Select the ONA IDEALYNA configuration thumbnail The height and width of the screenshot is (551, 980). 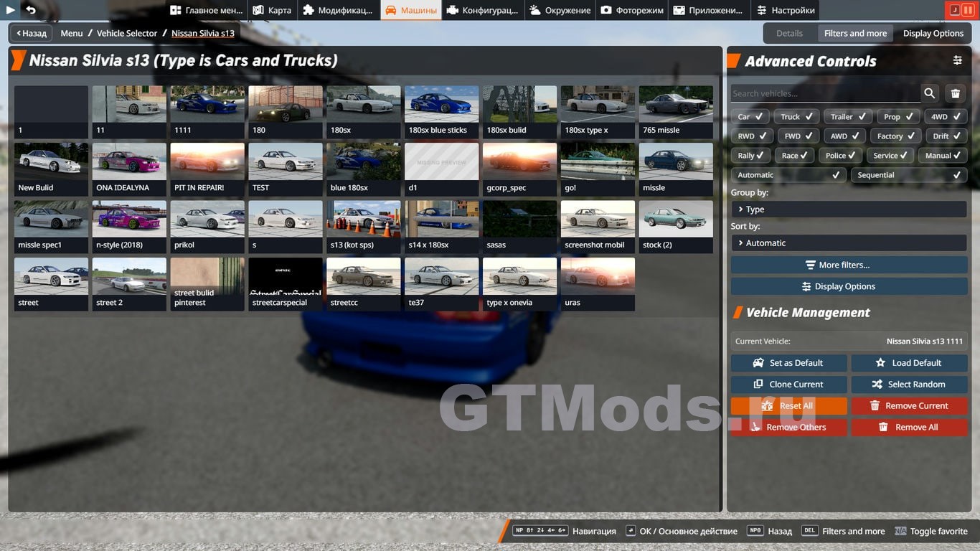pyautogui.click(x=129, y=169)
